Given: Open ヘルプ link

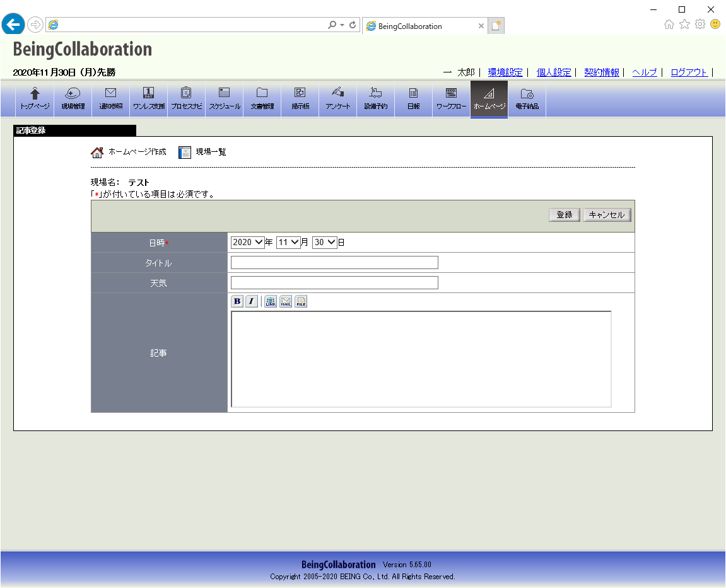Looking at the screenshot, I should coord(645,72).
